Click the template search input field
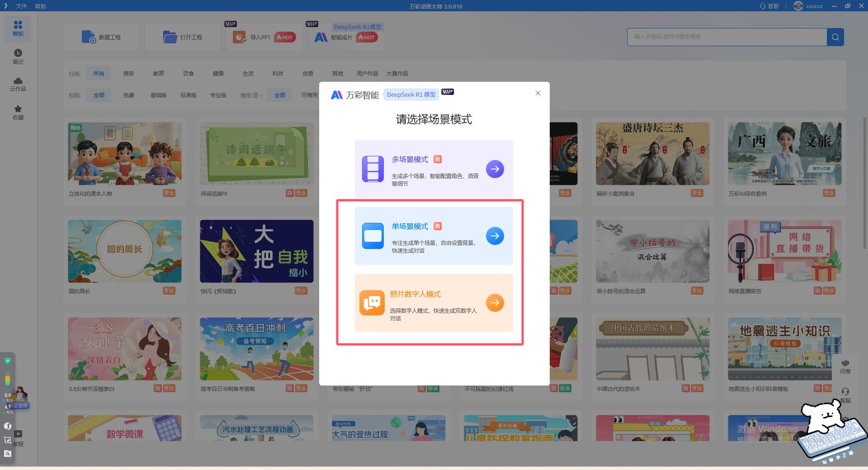Image resolution: width=868 pixels, height=470 pixels. (727, 37)
